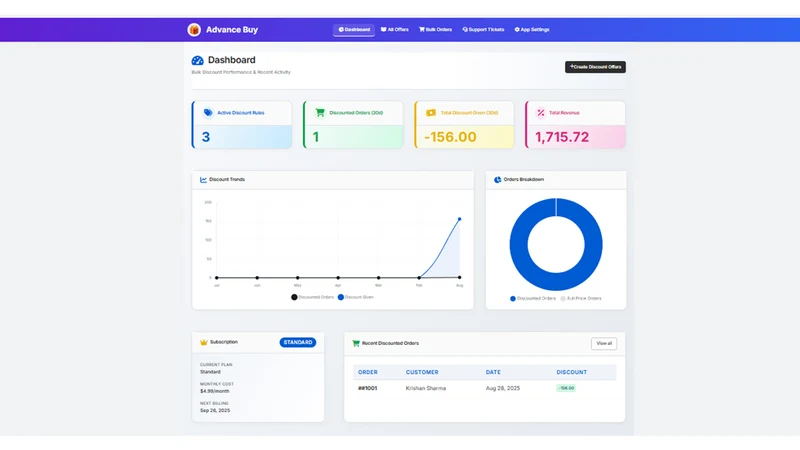800x450 pixels.
Task: Click the 1,715.72 total revenue value
Action: click(562, 137)
